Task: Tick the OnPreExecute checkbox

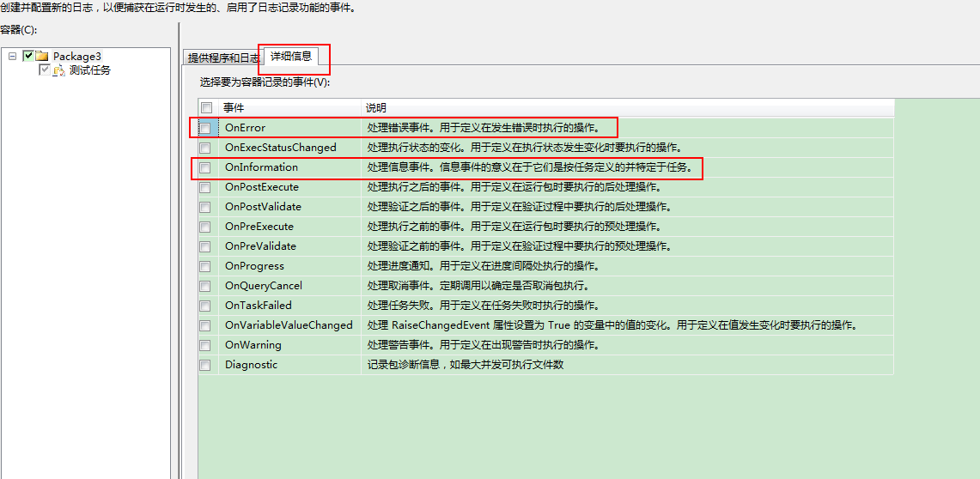Action: [x=204, y=227]
